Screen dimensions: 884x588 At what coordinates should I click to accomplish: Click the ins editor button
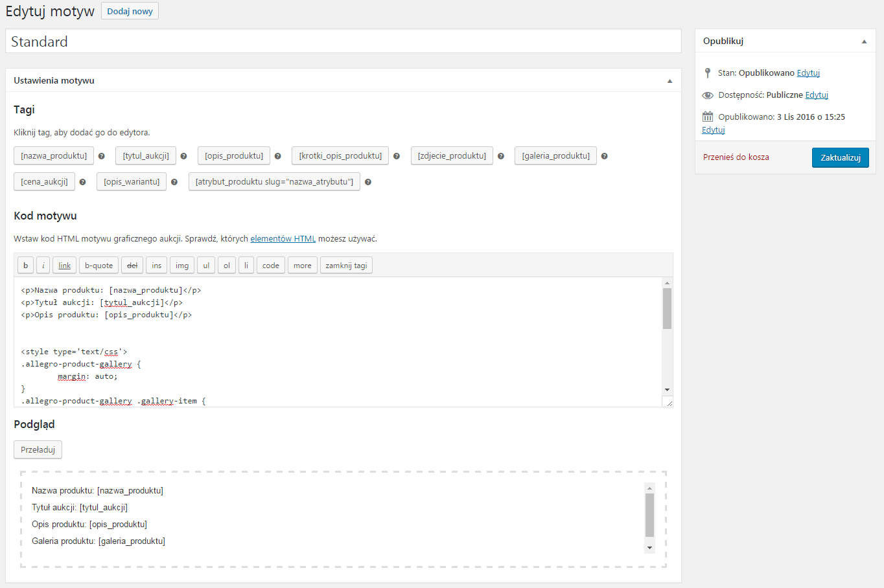157,266
